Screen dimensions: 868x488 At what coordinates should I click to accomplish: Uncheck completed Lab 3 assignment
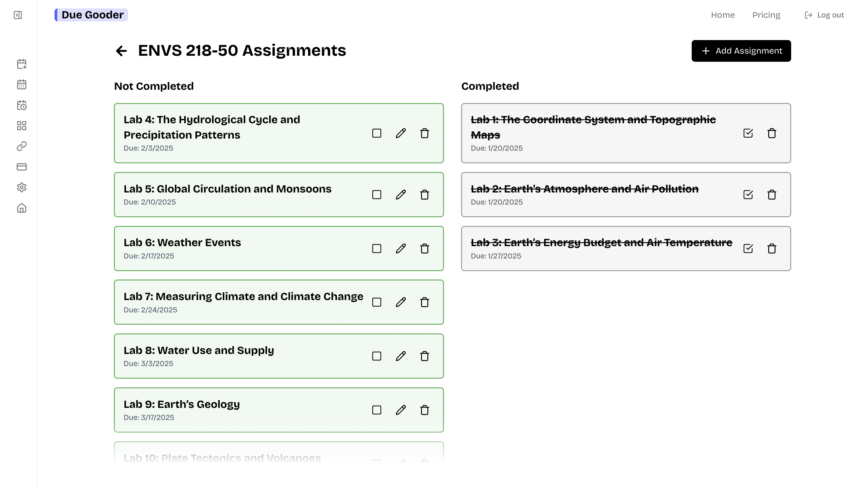[x=748, y=249]
